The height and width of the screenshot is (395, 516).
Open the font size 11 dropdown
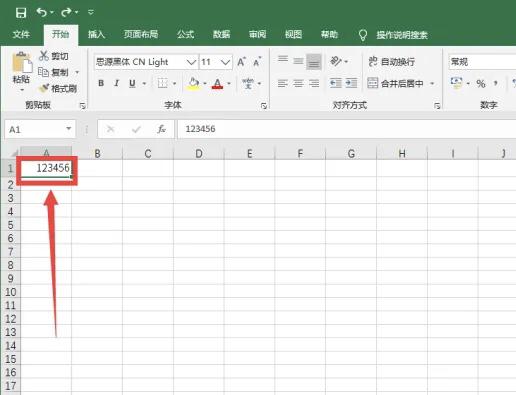[225, 62]
